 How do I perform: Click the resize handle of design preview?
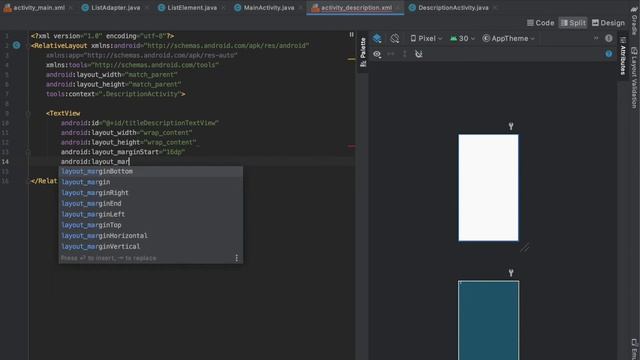click(525, 247)
